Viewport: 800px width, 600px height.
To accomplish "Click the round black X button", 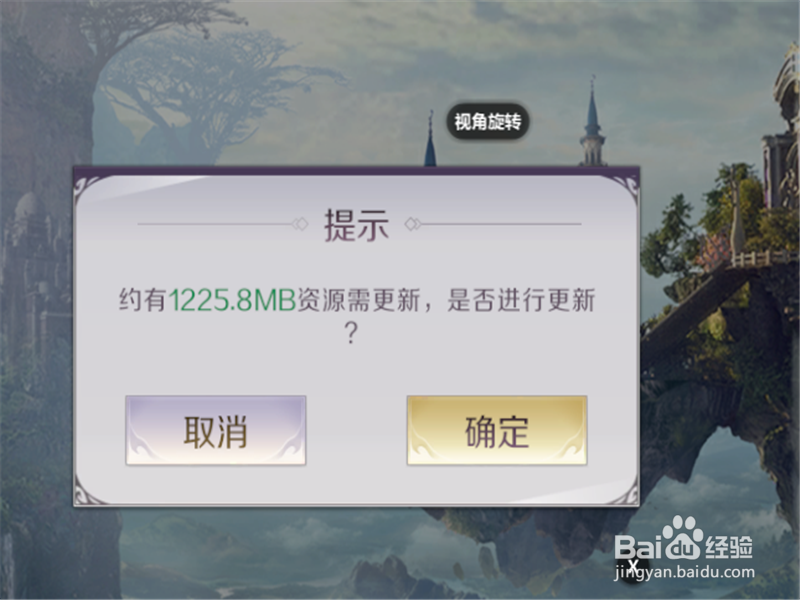I will tap(633, 566).
